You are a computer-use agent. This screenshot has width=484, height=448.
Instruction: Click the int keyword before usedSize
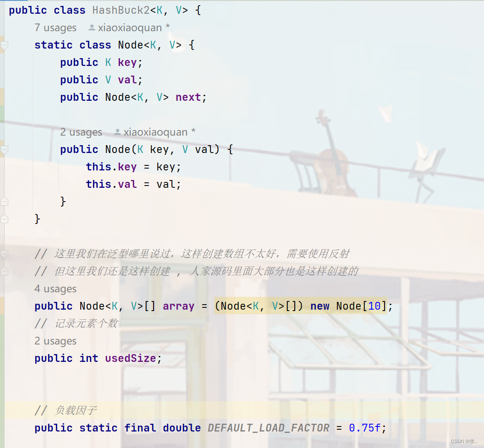pos(89,358)
